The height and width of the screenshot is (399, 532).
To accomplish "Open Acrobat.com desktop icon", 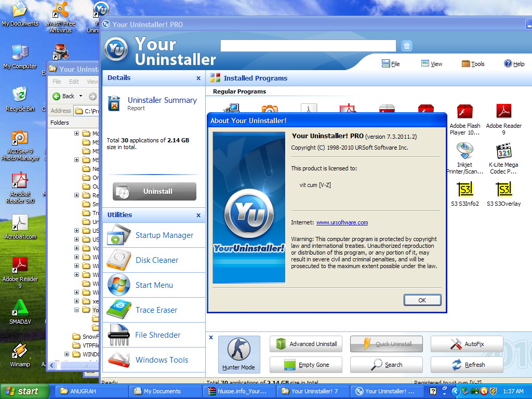I will (x=20, y=227).
